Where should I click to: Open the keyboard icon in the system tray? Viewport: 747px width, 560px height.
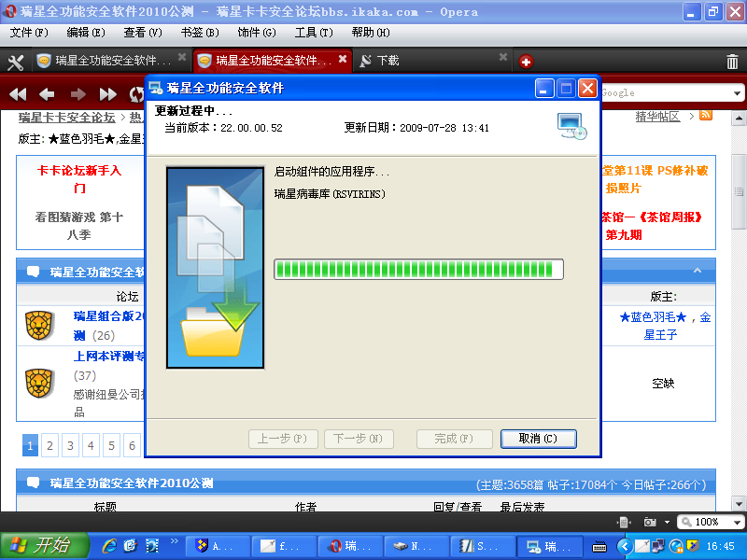[599, 547]
